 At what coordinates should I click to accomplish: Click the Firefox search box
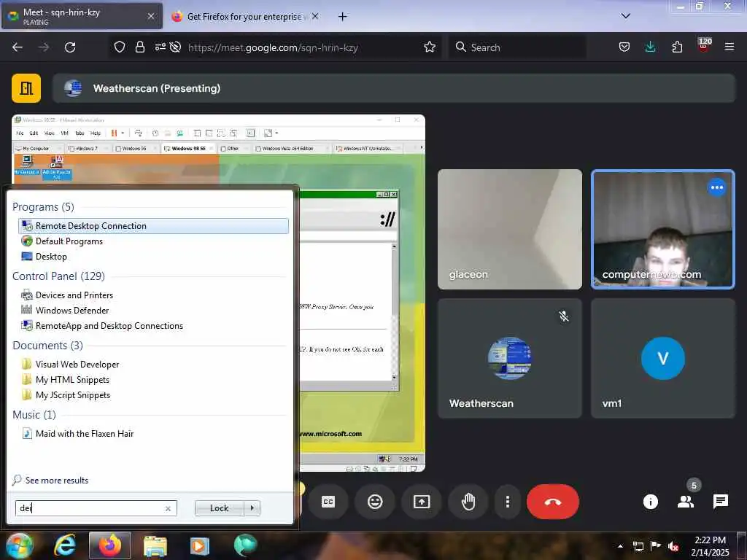tap(517, 47)
